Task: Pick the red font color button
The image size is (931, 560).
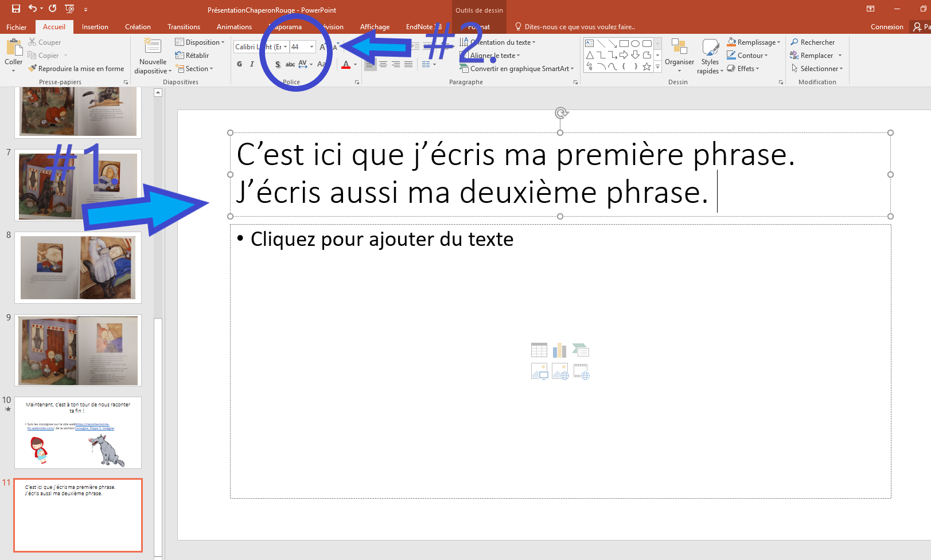Action: click(x=346, y=64)
